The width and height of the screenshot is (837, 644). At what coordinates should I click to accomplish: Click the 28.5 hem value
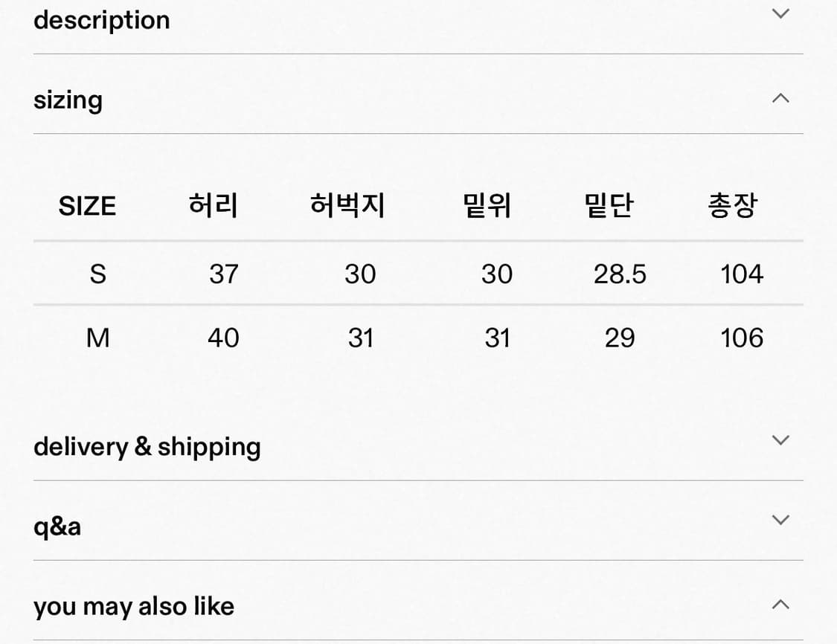[620, 274]
